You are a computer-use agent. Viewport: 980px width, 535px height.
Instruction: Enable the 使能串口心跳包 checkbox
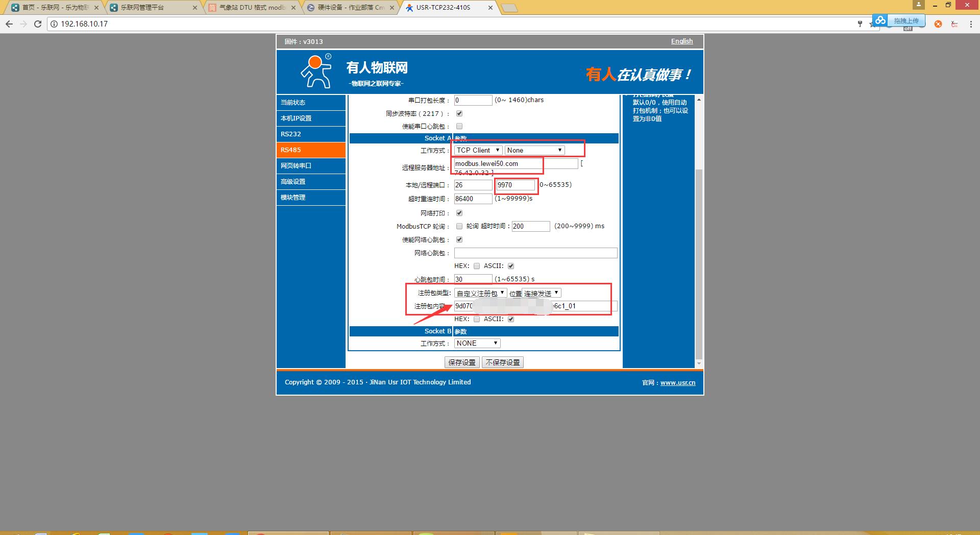[459, 126]
